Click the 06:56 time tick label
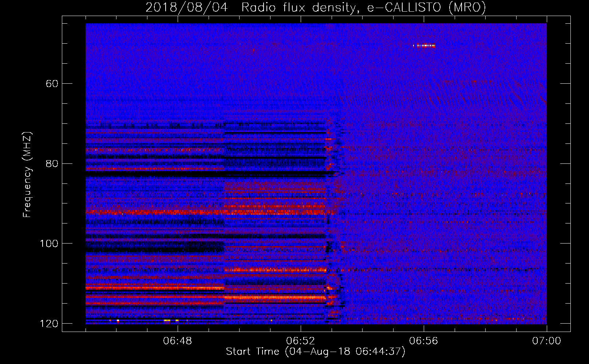This screenshot has width=589, height=364. tap(424, 341)
